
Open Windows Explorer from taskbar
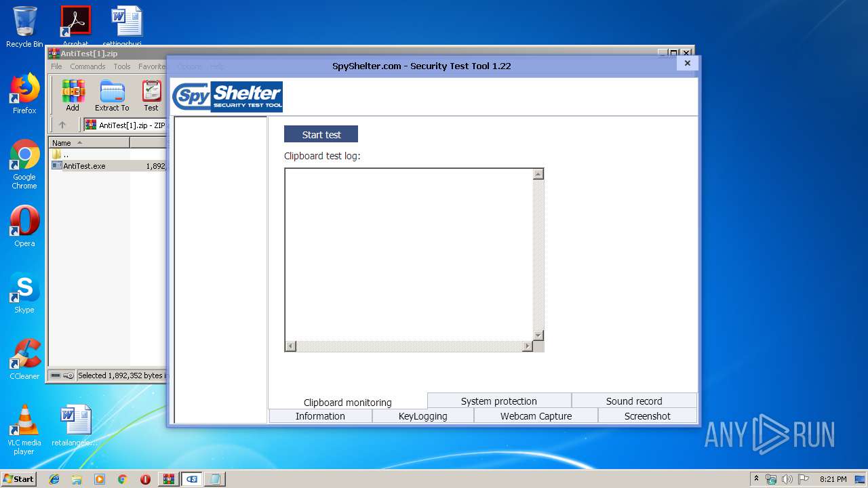tap(77, 479)
